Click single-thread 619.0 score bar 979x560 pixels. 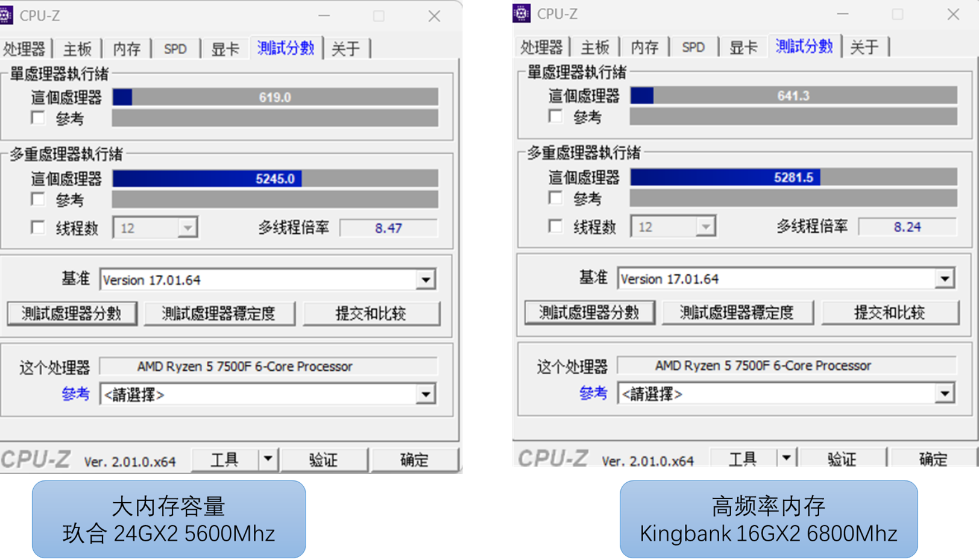point(275,97)
